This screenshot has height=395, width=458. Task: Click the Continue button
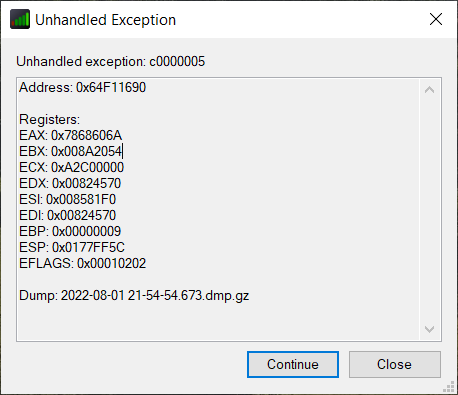click(293, 364)
